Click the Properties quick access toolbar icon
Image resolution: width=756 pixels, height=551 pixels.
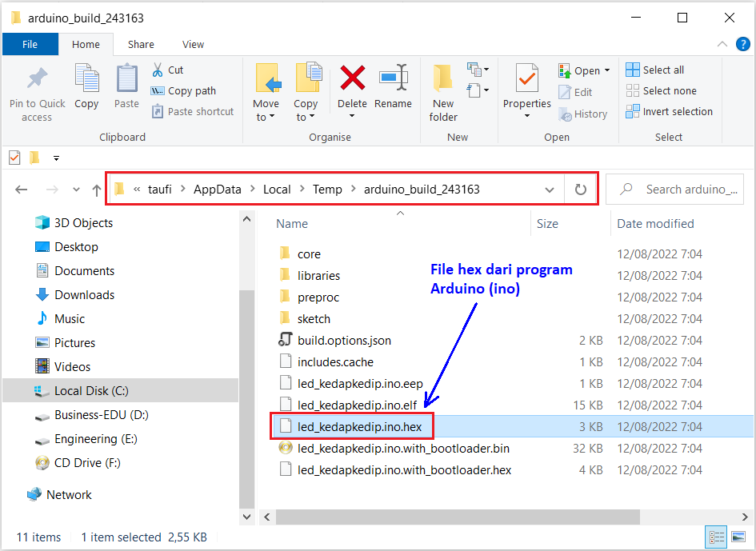pos(14,158)
